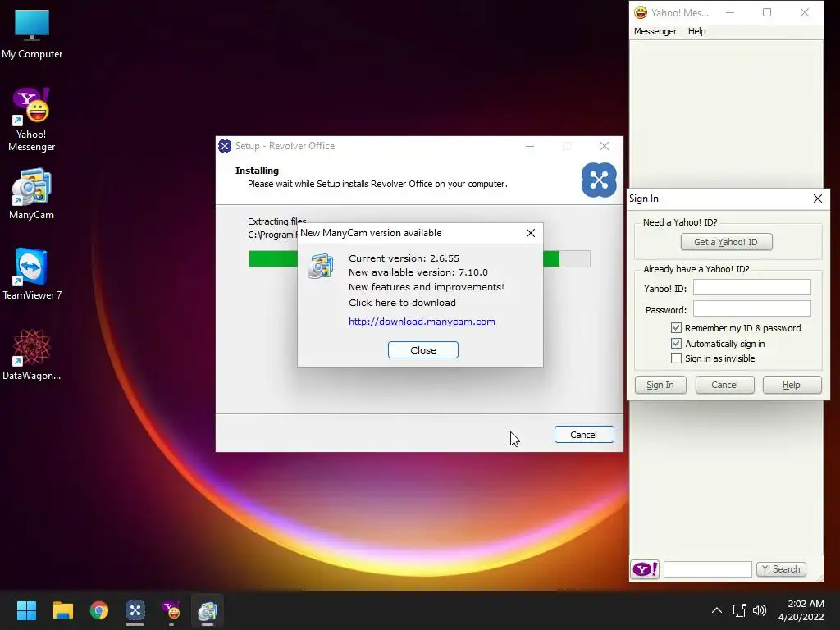Focus the Password input field
The height and width of the screenshot is (630, 840).
(x=751, y=308)
